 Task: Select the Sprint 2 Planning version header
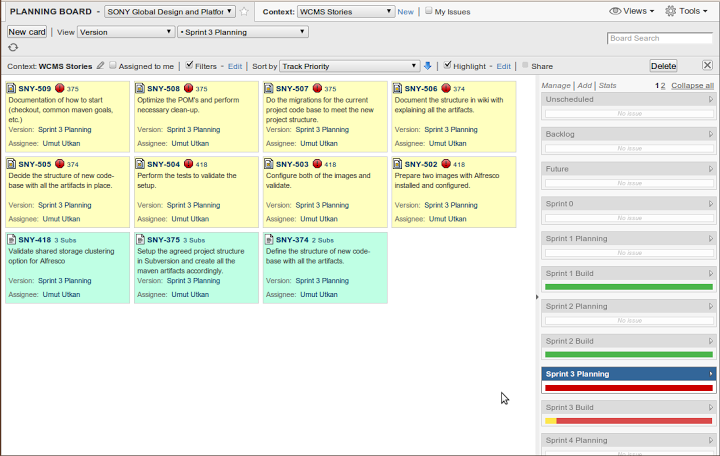click(629, 306)
